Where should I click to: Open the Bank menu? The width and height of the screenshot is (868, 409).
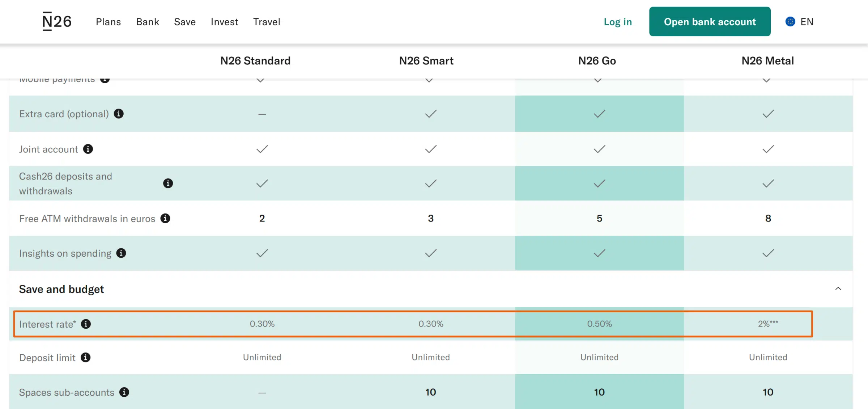tap(148, 22)
